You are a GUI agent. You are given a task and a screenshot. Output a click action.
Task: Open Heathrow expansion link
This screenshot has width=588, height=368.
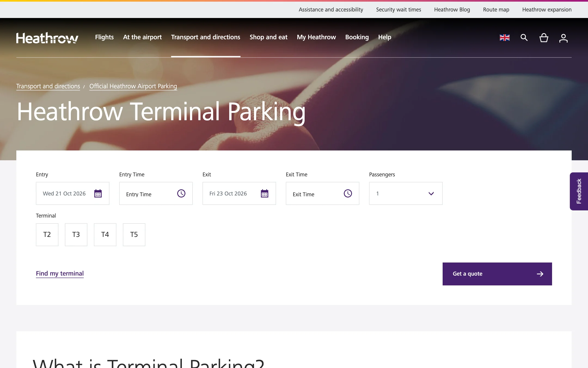[x=547, y=10]
